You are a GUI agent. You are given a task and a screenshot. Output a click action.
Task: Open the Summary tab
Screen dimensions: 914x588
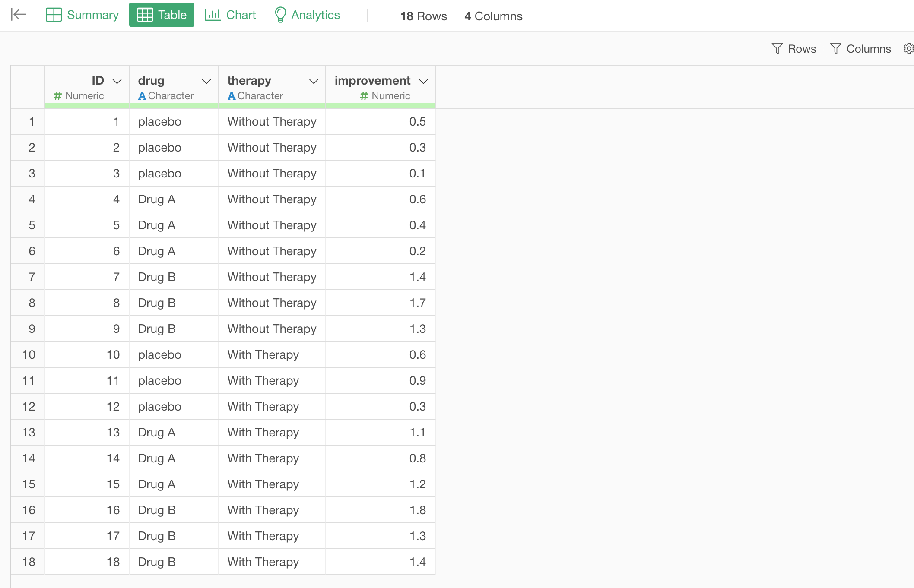pyautogui.click(x=82, y=15)
